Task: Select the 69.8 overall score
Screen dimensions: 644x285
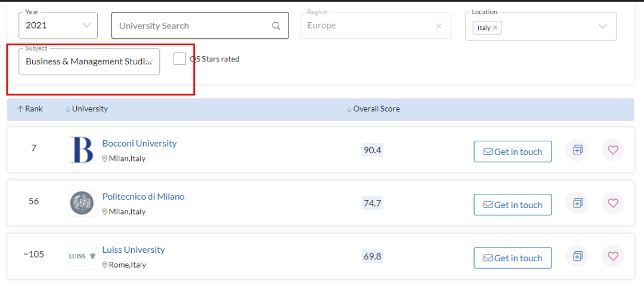Action: [x=373, y=256]
